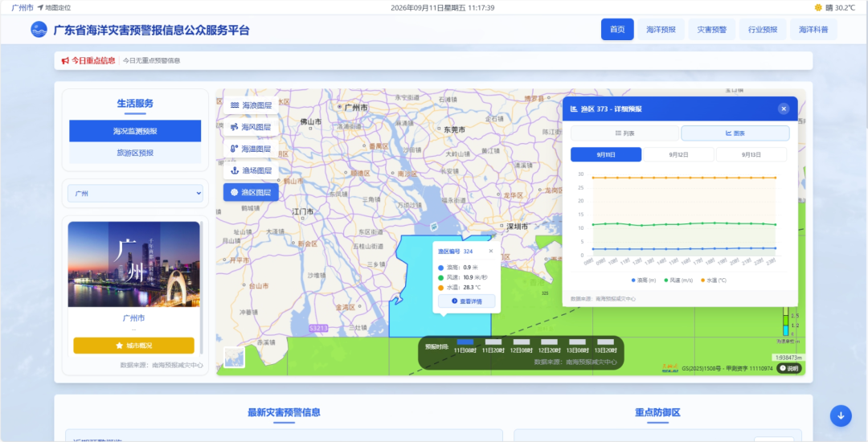Switch to 列表 list view
The width and height of the screenshot is (868, 442).
624,133
